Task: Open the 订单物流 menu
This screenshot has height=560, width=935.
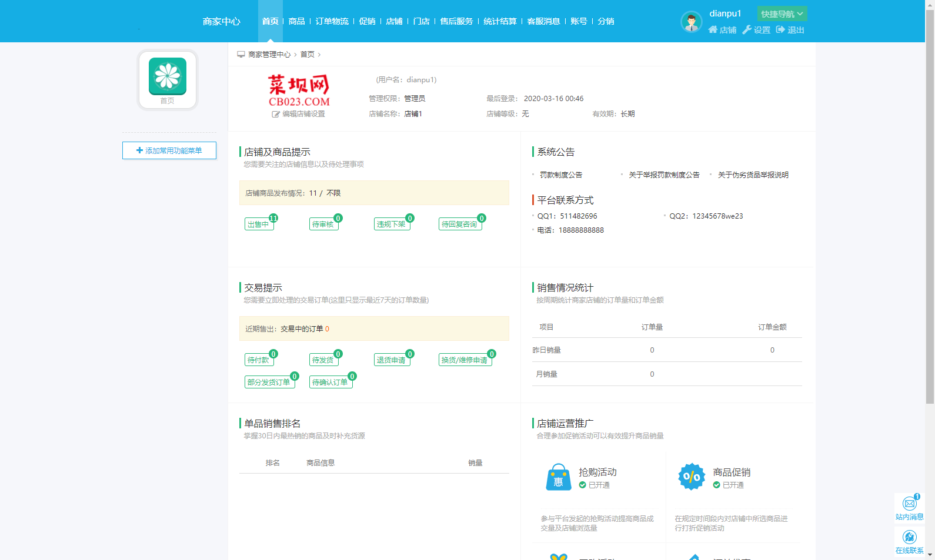Action: pos(332,21)
